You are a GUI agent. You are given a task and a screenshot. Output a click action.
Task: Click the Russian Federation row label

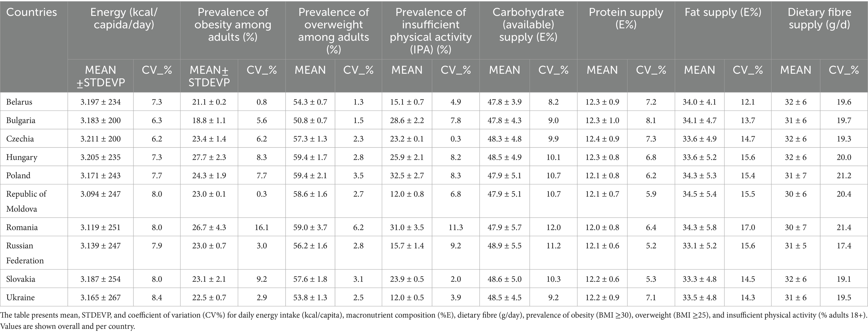(x=25, y=253)
